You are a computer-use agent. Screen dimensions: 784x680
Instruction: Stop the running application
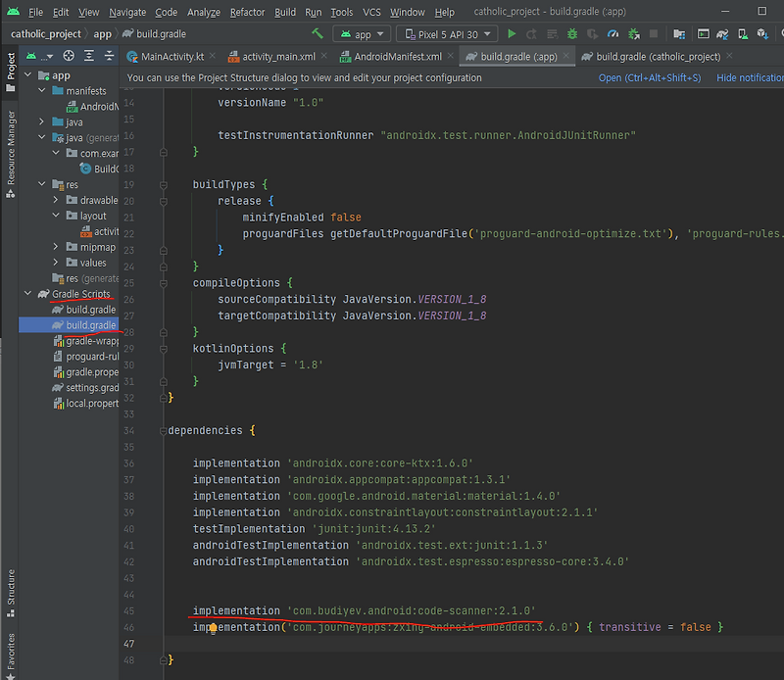[x=654, y=32]
